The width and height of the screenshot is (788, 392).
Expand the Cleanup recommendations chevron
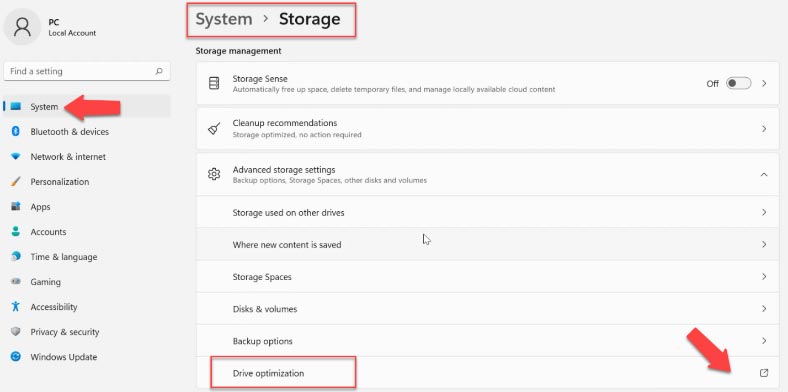tap(764, 129)
